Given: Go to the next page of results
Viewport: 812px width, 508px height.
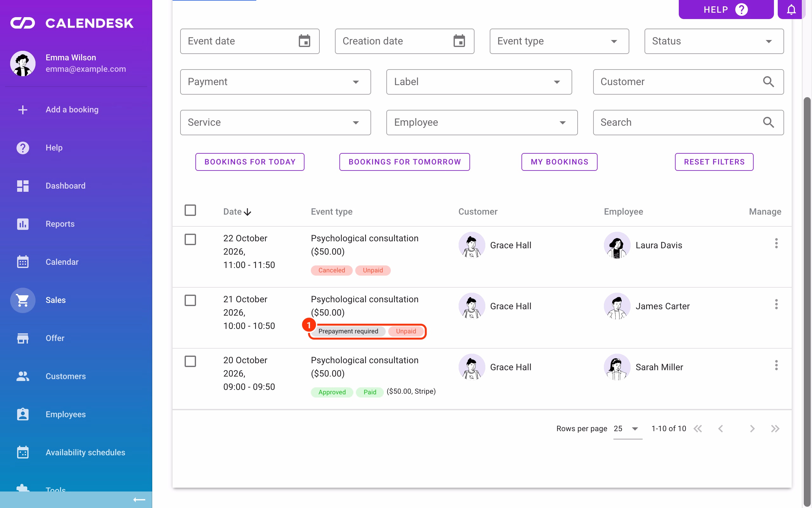Looking at the screenshot, I should [752, 429].
